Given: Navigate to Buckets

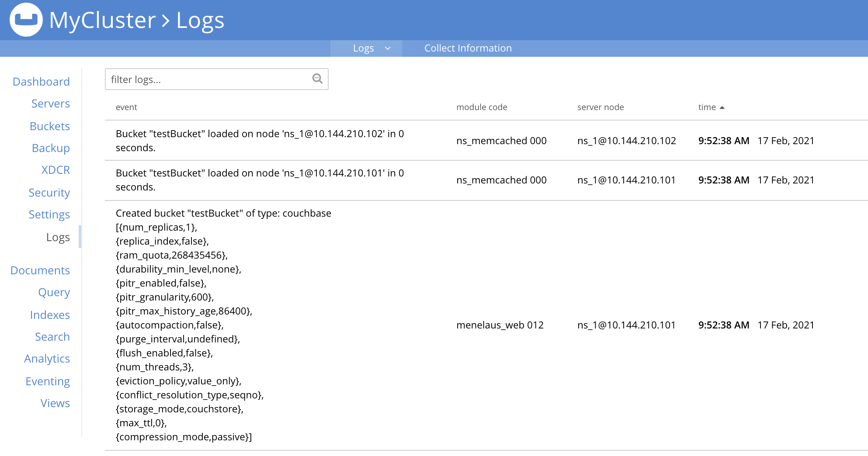Looking at the screenshot, I should pos(50,126).
